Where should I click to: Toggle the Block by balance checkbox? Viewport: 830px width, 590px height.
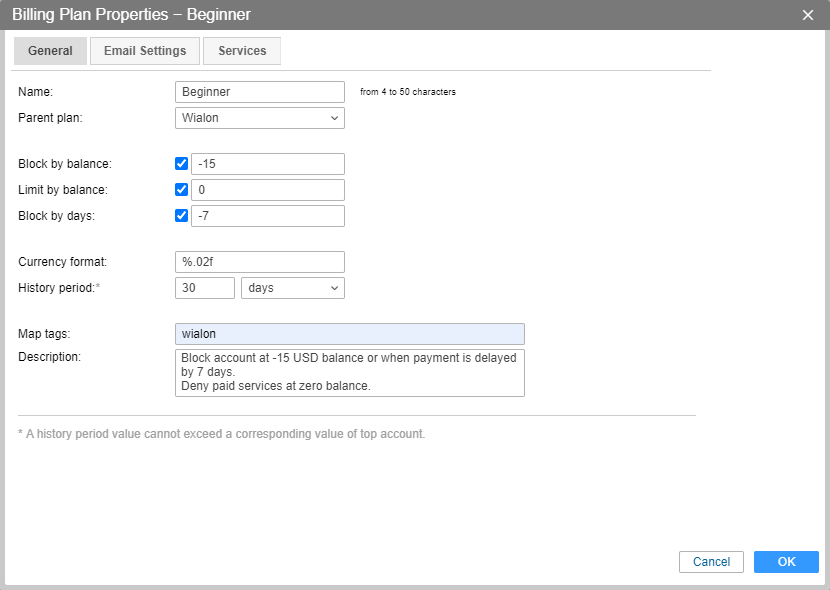click(x=181, y=164)
